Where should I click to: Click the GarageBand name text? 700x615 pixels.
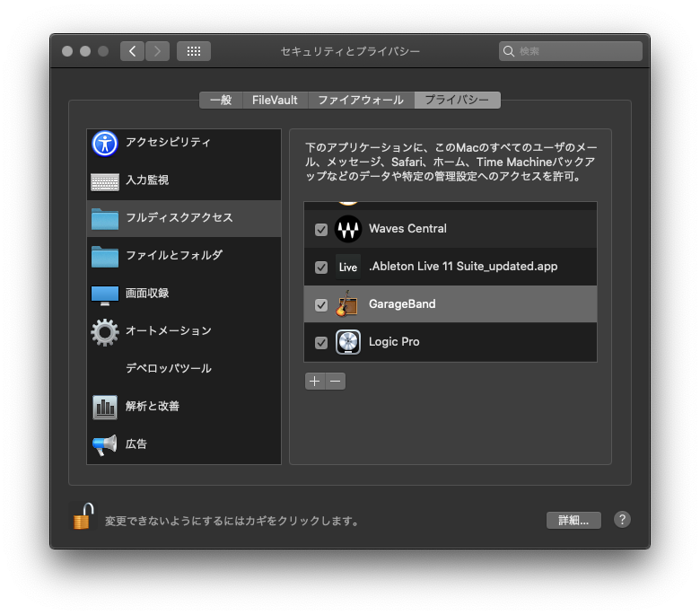point(402,304)
